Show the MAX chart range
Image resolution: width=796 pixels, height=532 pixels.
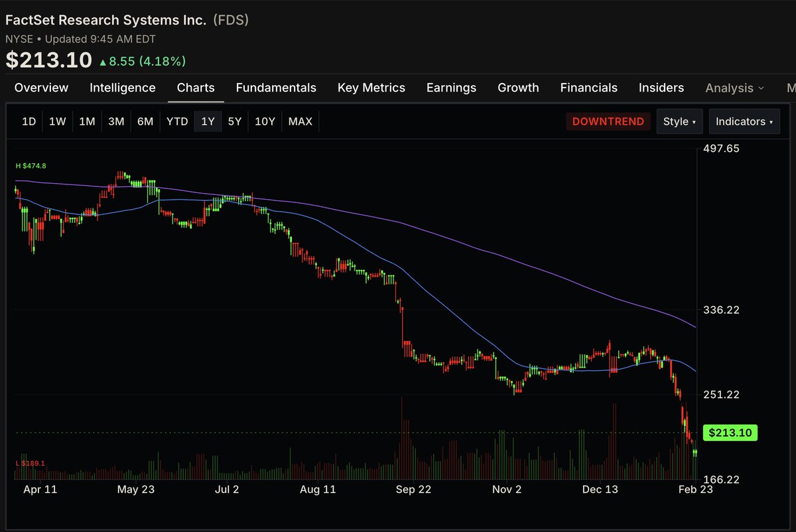pyautogui.click(x=300, y=121)
